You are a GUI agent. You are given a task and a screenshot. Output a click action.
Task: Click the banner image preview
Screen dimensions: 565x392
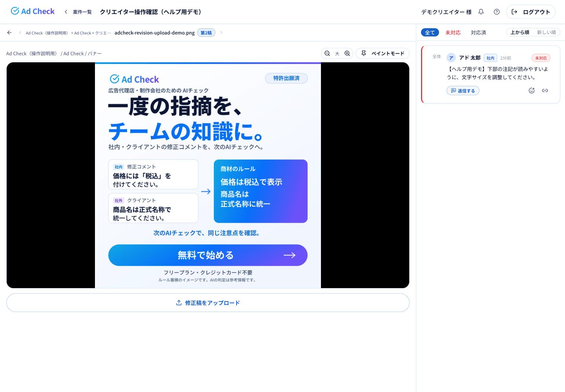tap(208, 175)
